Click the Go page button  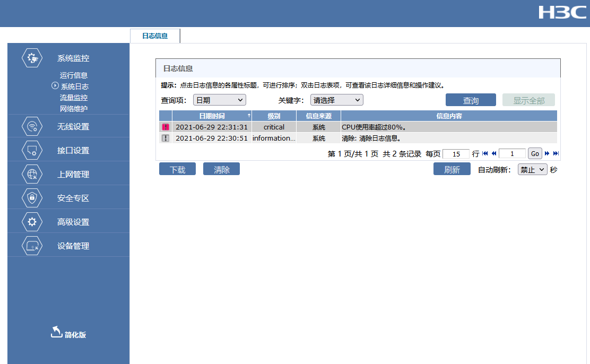[x=535, y=153]
